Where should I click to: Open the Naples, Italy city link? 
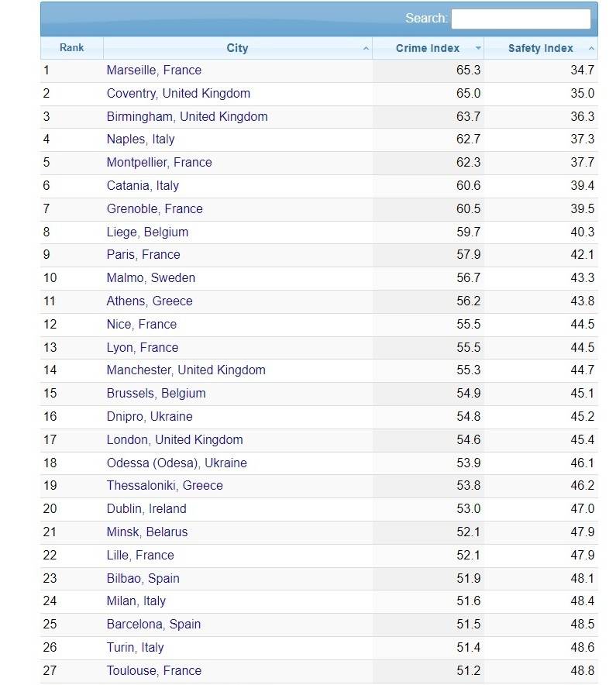pyautogui.click(x=141, y=139)
